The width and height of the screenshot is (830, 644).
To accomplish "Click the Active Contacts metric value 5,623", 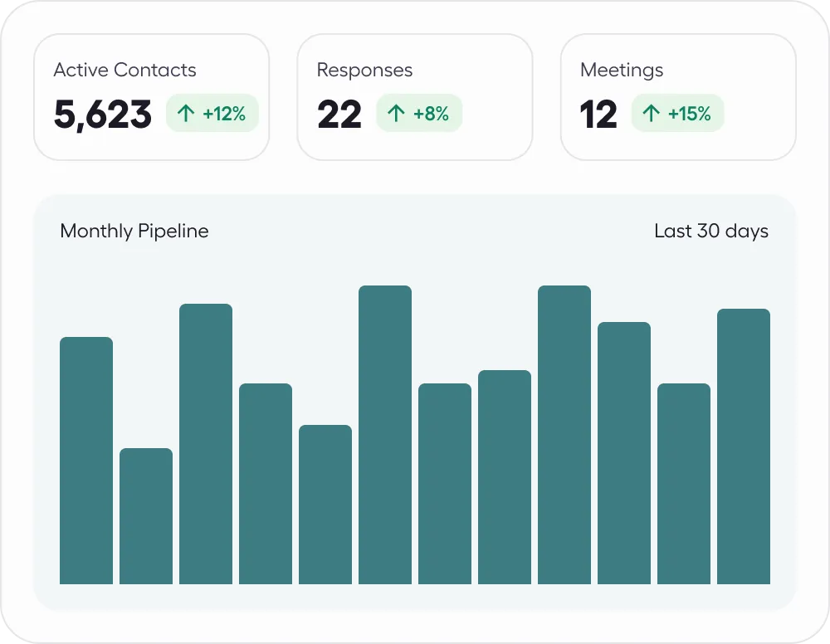I will click(x=102, y=114).
